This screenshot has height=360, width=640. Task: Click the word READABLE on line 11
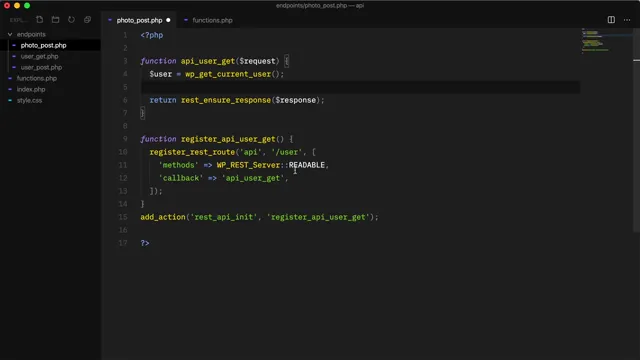[x=307, y=165]
